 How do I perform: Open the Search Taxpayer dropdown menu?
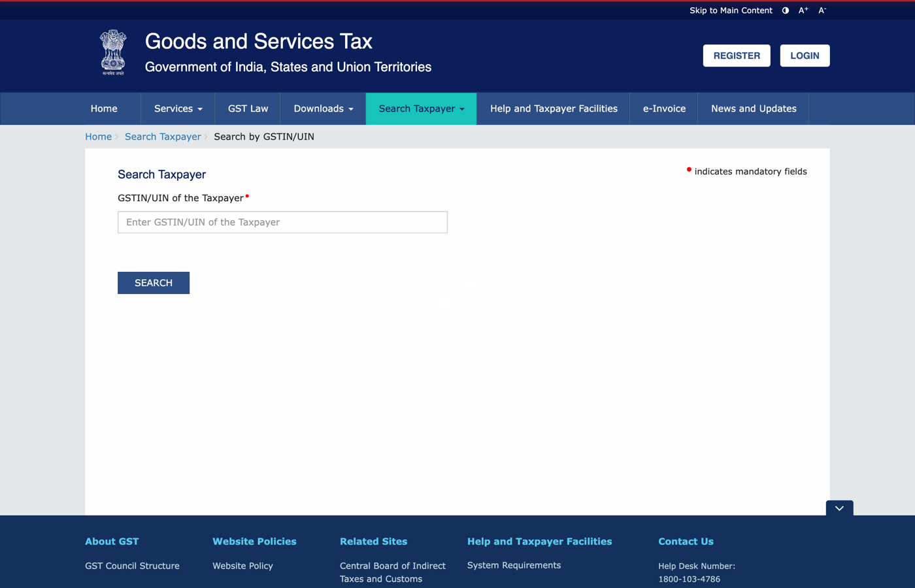[x=422, y=108]
